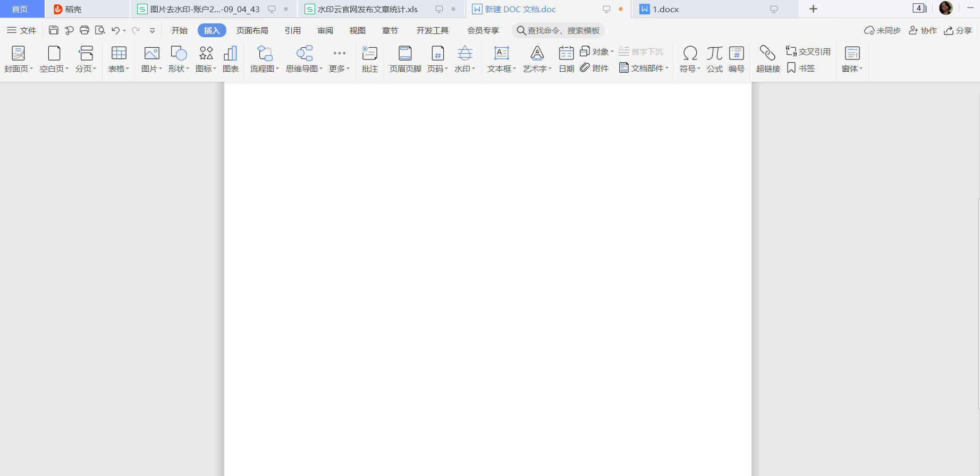Click the 图片 picture insert icon

click(x=151, y=54)
